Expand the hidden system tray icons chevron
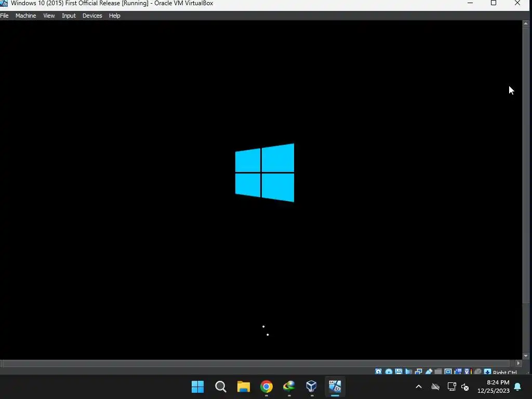 coord(419,387)
